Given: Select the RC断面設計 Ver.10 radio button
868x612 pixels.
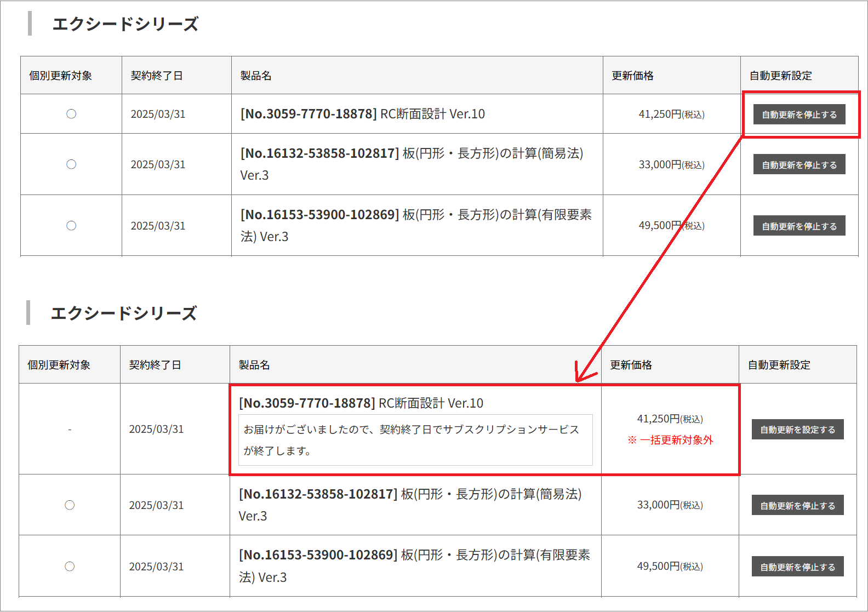Looking at the screenshot, I should point(71,114).
